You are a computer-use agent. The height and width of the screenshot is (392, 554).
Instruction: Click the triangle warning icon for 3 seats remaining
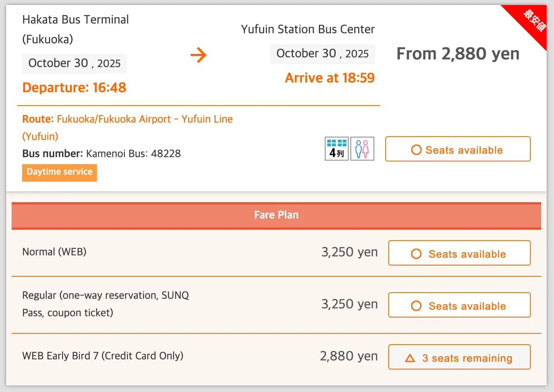coord(411,358)
